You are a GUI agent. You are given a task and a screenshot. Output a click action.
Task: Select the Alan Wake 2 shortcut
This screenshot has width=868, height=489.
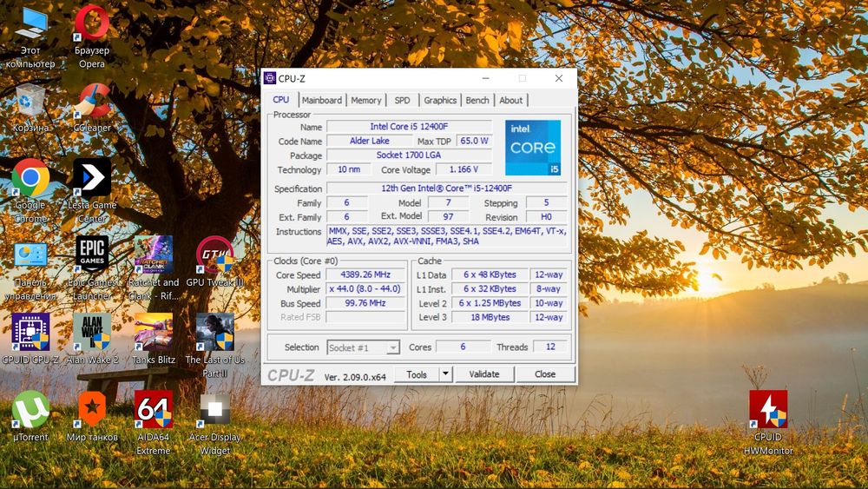(92, 339)
